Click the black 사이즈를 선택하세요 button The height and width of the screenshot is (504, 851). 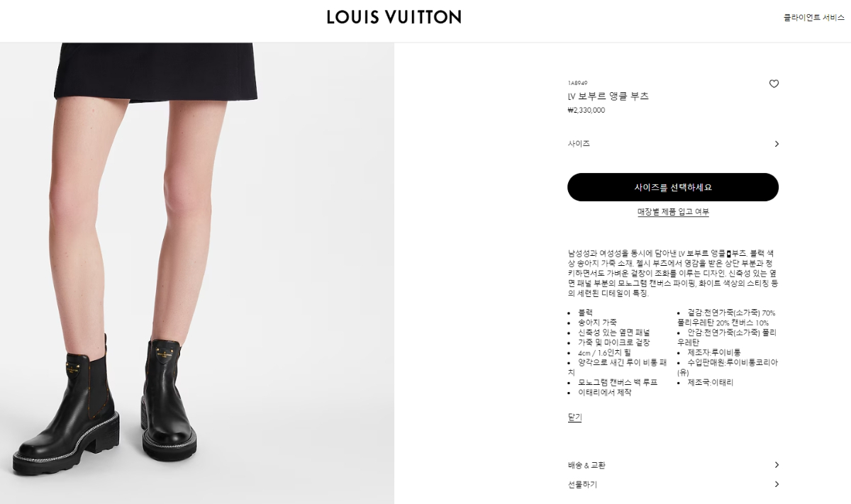click(x=673, y=187)
